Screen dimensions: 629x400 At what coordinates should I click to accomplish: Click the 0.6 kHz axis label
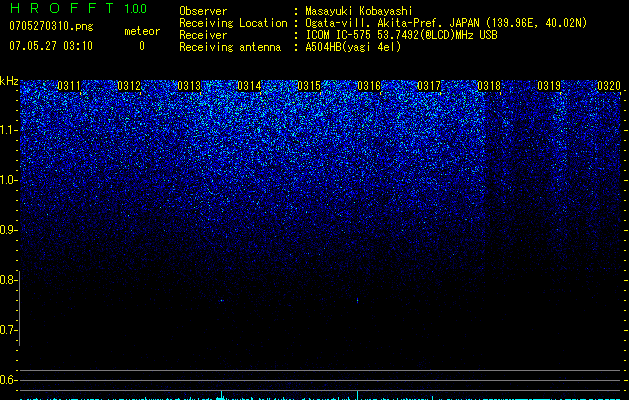click(x=8, y=380)
